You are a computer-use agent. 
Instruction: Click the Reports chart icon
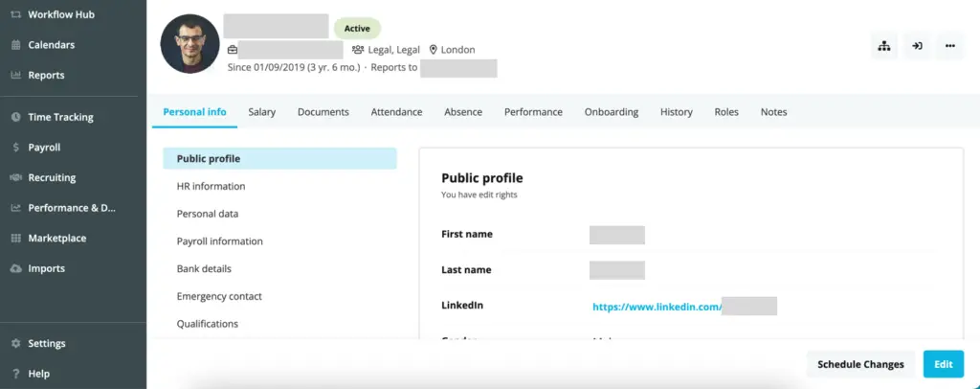pos(15,76)
